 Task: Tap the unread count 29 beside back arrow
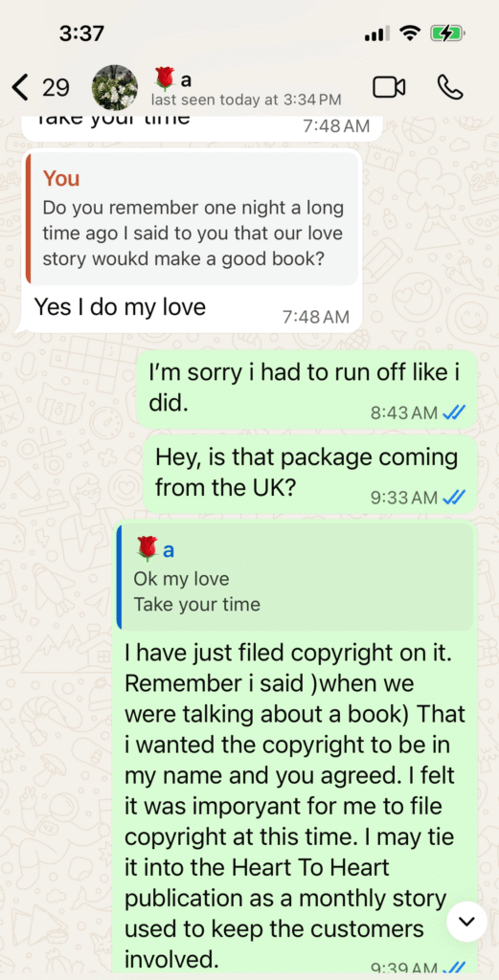tap(56, 88)
